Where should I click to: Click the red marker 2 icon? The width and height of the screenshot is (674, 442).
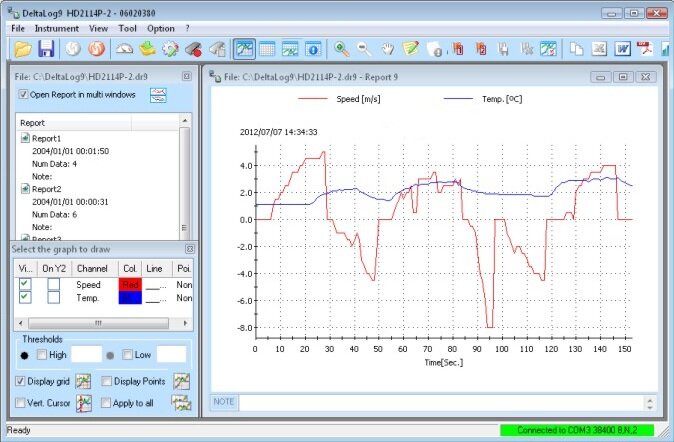481,49
